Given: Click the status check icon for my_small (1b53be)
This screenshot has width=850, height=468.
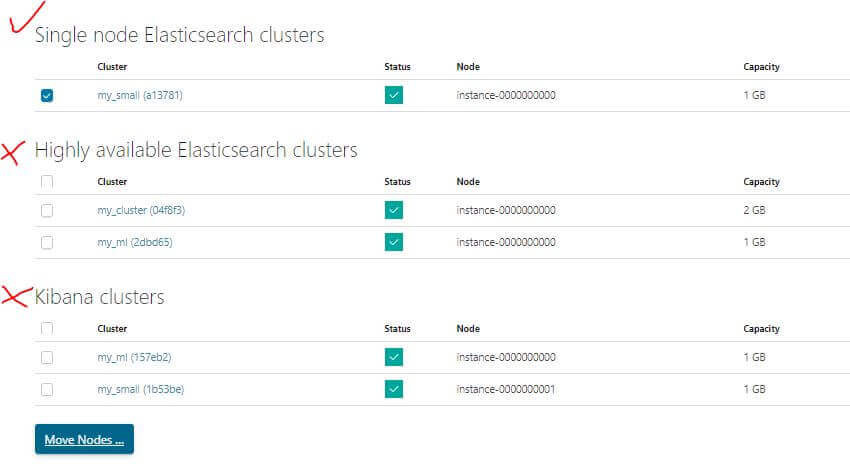Looking at the screenshot, I should (x=394, y=389).
